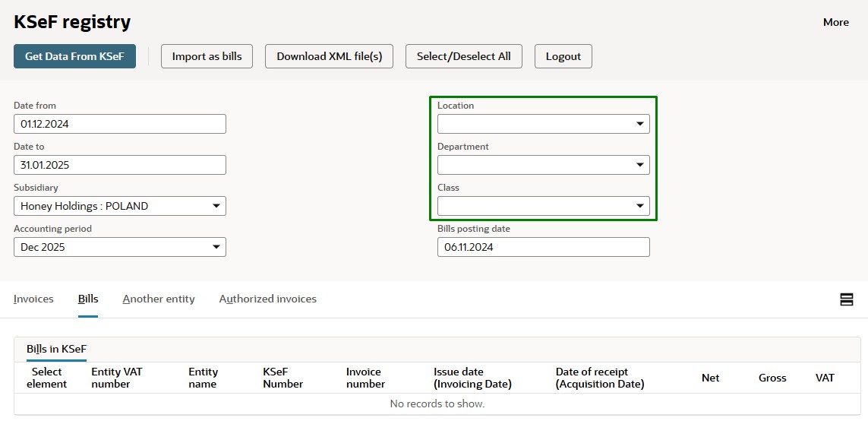The image size is (868, 421).
Task: Click the subtab layout toggle icon
Action: point(846,299)
